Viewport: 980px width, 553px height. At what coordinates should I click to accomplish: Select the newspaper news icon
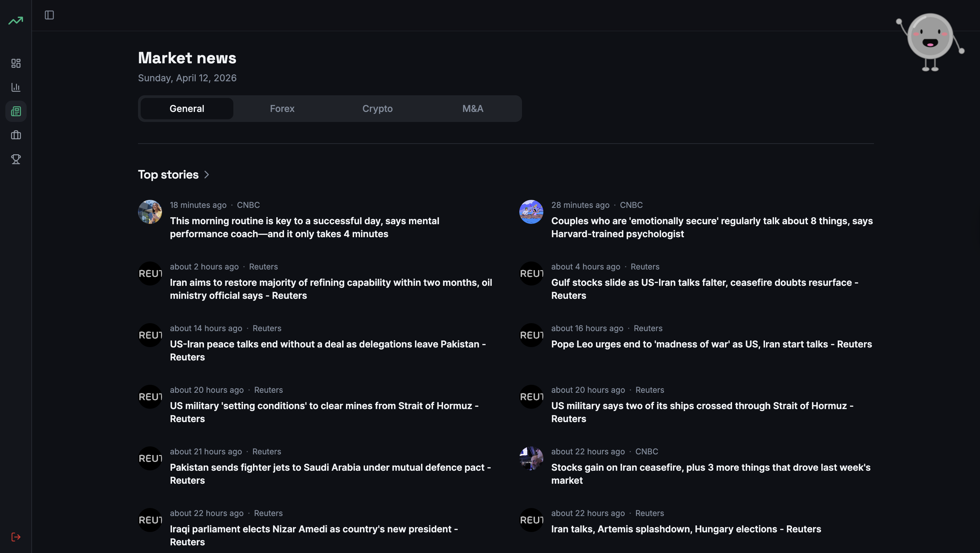point(16,111)
